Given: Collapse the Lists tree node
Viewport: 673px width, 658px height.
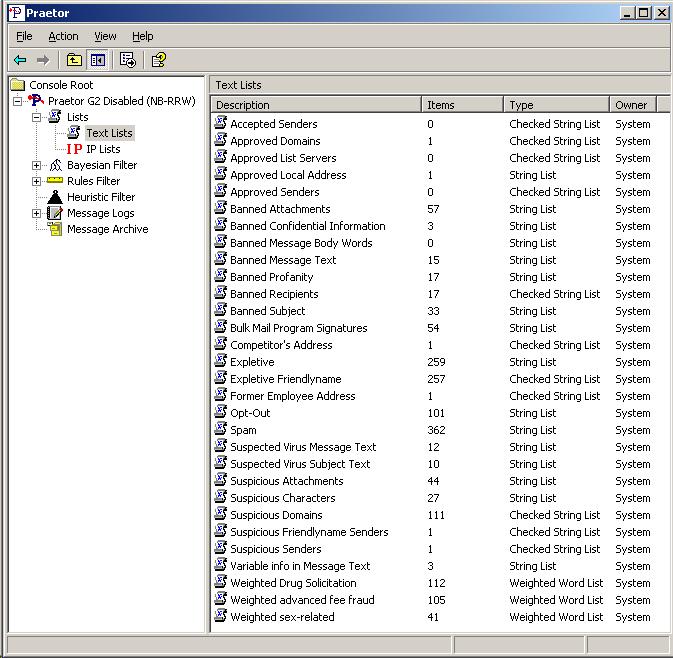Looking at the screenshot, I should [36, 117].
